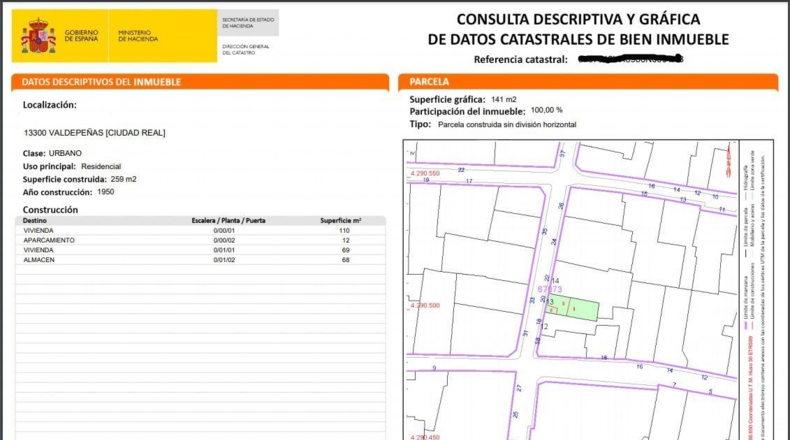The height and width of the screenshot is (440, 790).
Task: Click the 'Residencial' use value
Action: (101, 166)
